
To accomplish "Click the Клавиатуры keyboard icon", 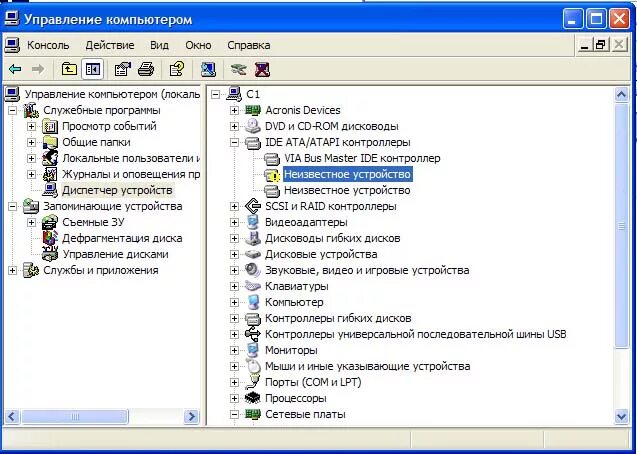I will [x=253, y=286].
